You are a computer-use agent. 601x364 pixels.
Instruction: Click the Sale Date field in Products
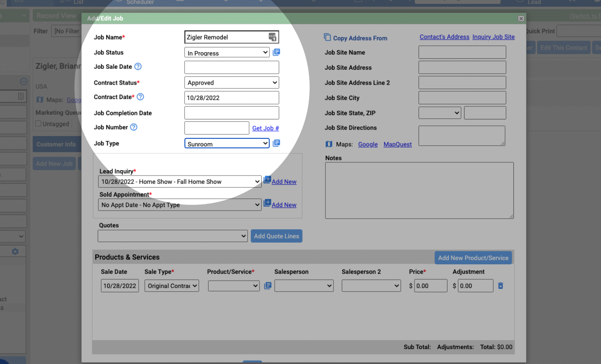point(120,286)
